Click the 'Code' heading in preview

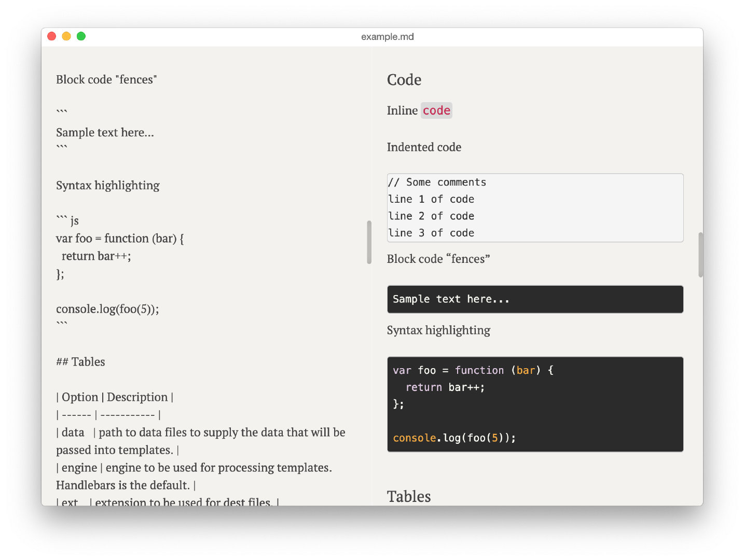tap(404, 80)
